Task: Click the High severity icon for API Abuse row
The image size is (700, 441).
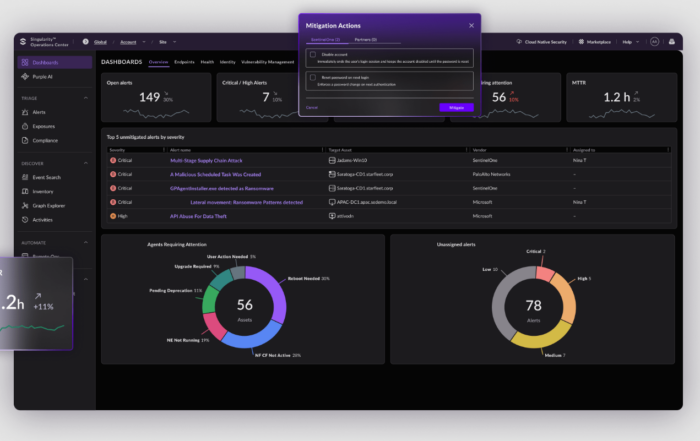Action: click(x=113, y=216)
